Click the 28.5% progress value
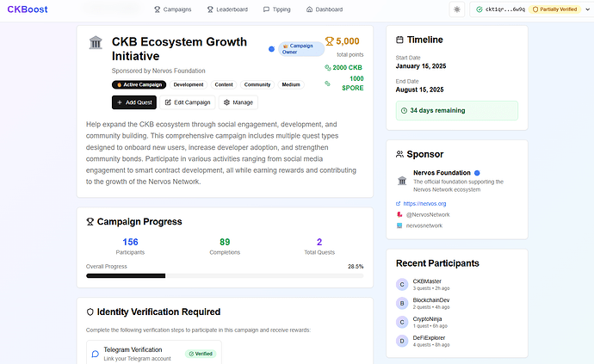 pos(356,266)
